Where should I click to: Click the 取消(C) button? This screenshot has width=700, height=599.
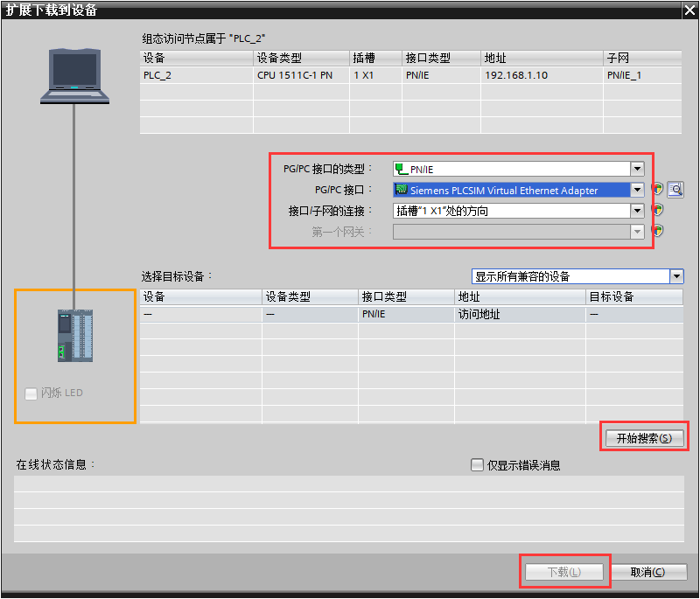pos(647,571)
